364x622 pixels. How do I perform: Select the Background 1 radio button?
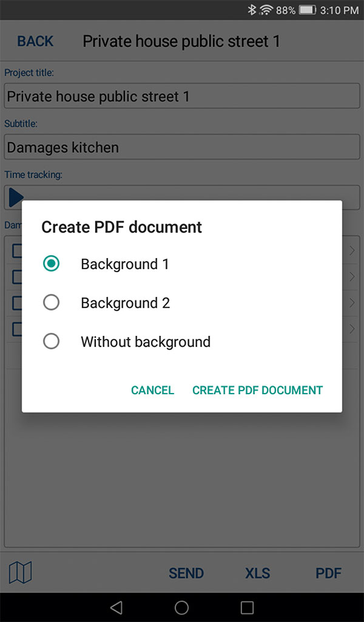pyautogui.click(x=52, y=264)
